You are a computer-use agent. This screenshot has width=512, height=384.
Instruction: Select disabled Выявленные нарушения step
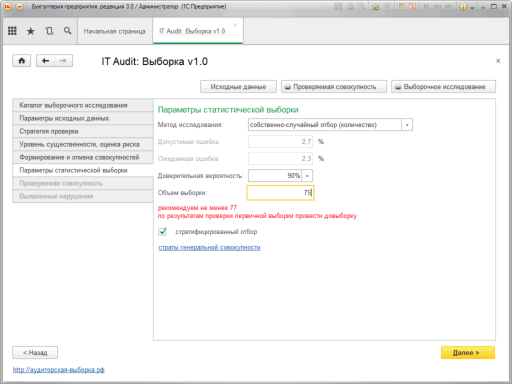pyautogui.click(x=83, y=196)
